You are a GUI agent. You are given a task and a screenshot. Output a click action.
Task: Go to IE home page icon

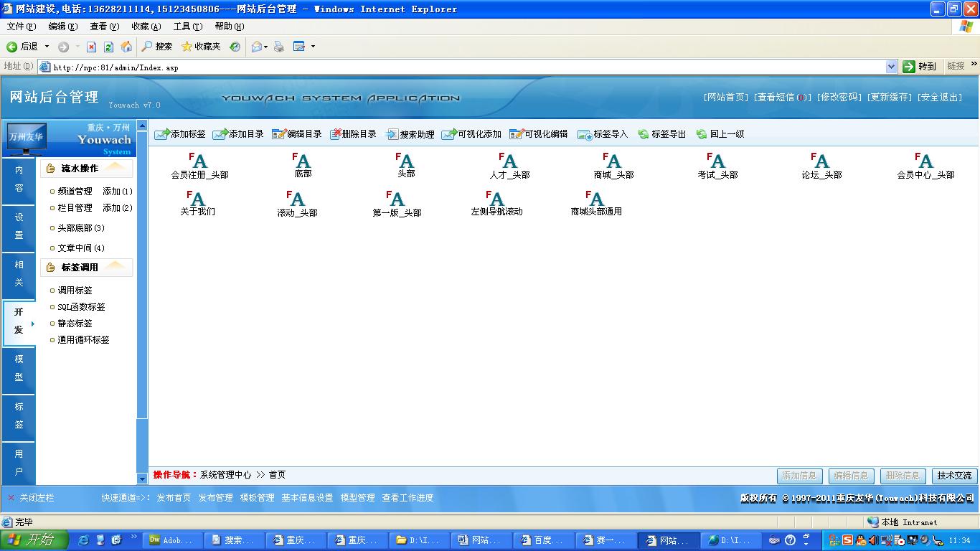(126, 47)
